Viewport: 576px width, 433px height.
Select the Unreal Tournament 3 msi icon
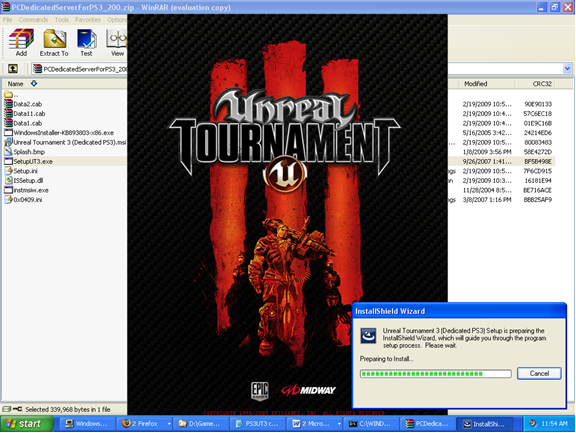8,142
